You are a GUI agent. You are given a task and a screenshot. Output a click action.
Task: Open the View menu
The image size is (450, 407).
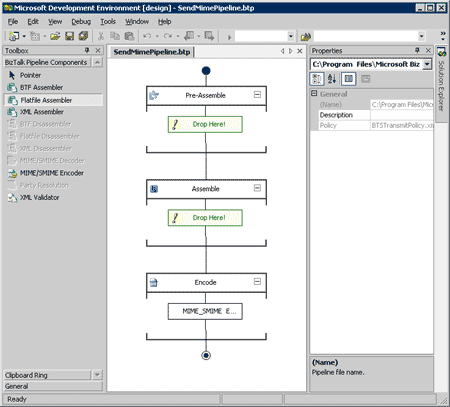pyautogui.click(x=55, y=22)
